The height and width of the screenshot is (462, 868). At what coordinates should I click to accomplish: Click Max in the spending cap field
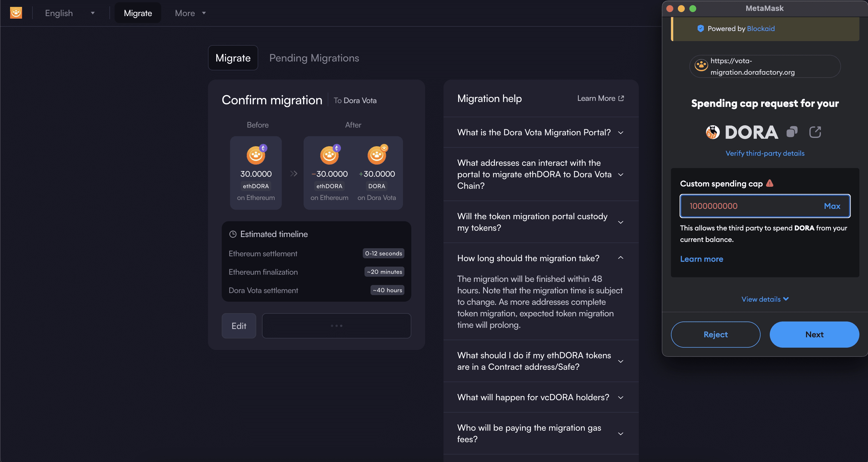point(832,206)
